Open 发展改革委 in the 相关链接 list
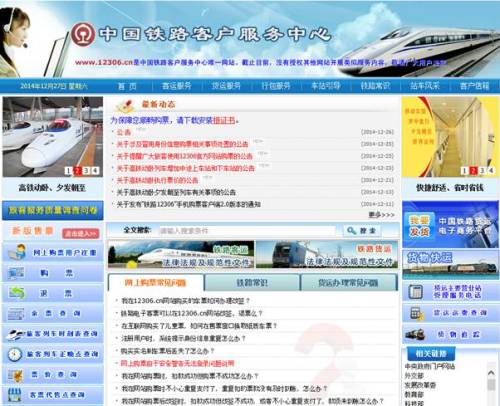This screenshot has width=500, height=406. pyautogui.click(x=420, y=385)
